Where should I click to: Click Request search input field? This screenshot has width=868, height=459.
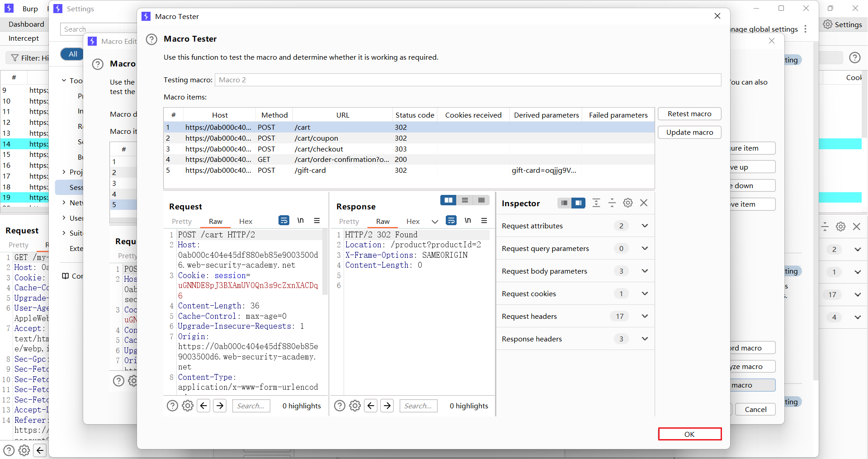pyautogui.click(x=251, y=406)
